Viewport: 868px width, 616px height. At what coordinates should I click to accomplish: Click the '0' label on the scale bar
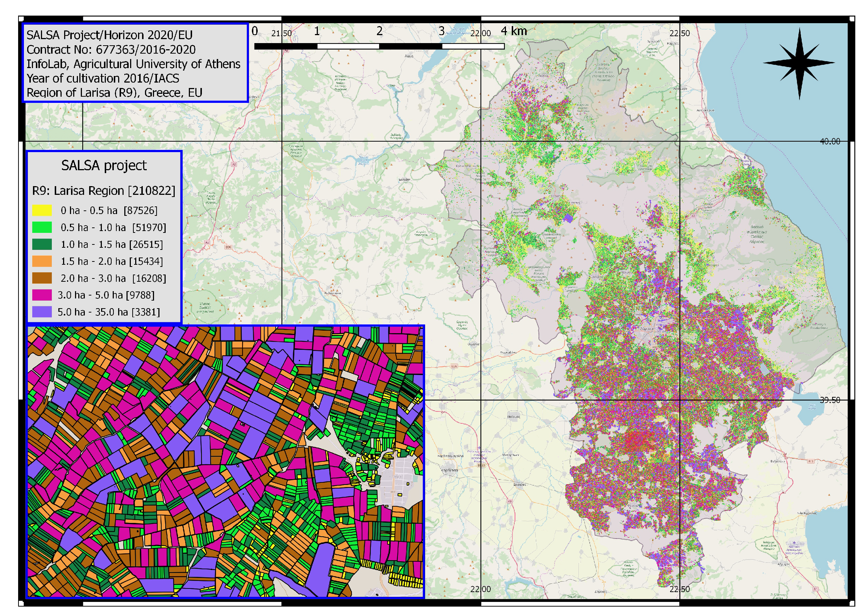pos(255,31)
